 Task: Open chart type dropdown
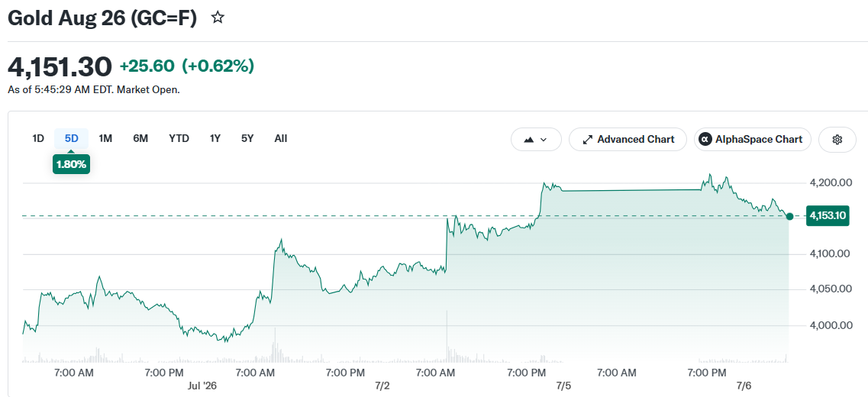pos(536,140)
